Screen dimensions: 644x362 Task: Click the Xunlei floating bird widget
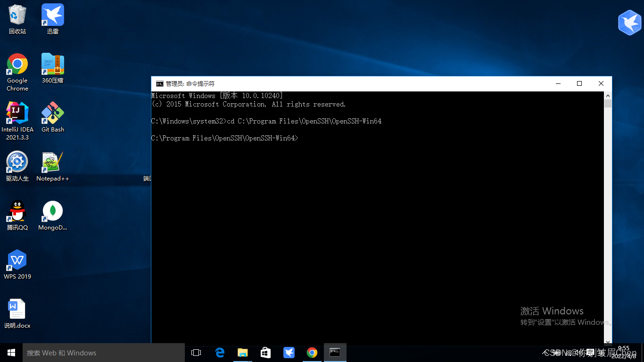629,23
